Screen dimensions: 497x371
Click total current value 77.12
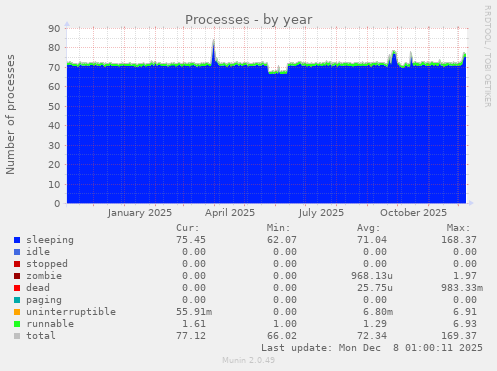coord(191,336)
